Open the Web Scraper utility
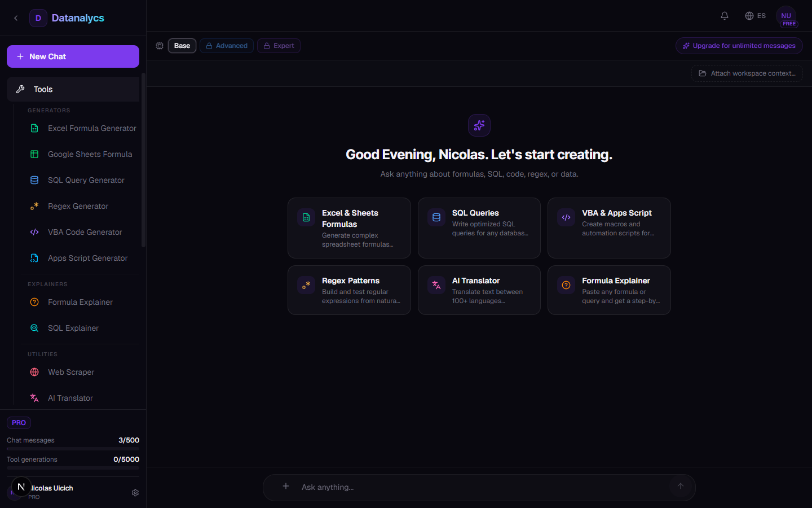The height and width of the screenshot is (508, 812). [x=71, y=372]
